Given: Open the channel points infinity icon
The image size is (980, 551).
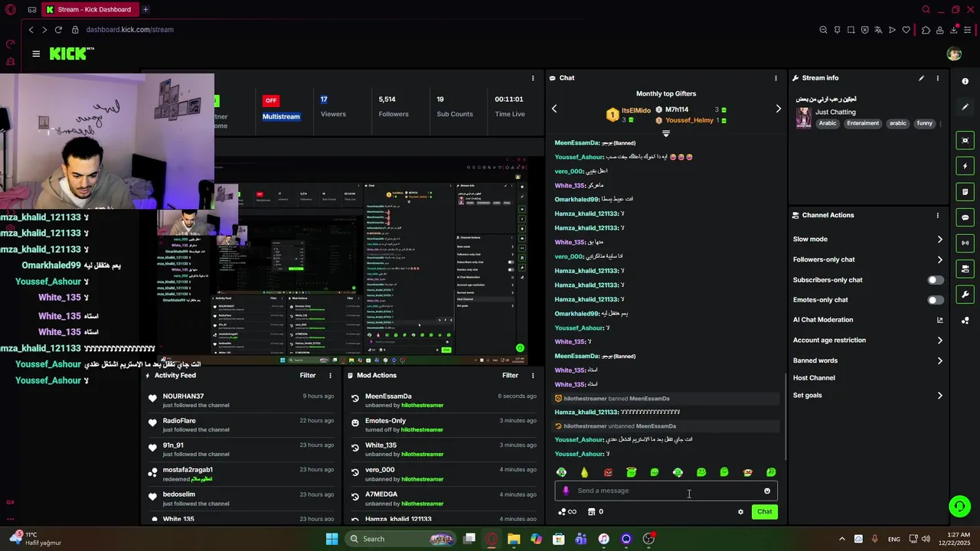Looking at the screenshot, I should tap(567, 512).
